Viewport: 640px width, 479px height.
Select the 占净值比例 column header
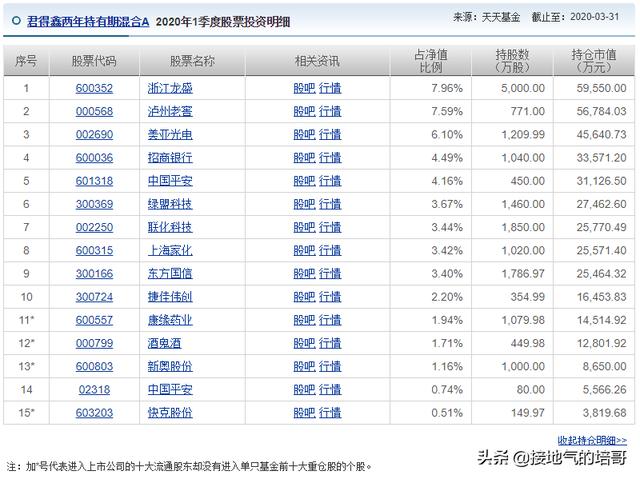[x=431, y=61]
